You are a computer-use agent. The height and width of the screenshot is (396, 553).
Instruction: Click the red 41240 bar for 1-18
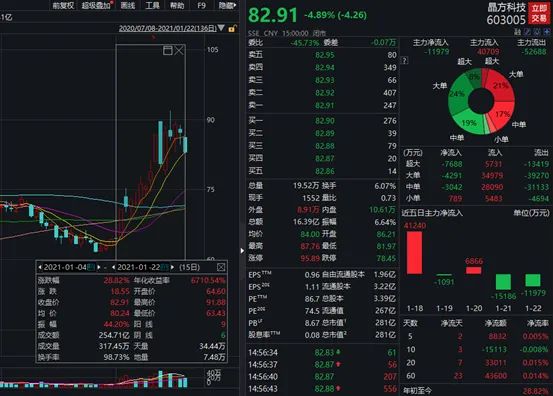click(414, 252)
